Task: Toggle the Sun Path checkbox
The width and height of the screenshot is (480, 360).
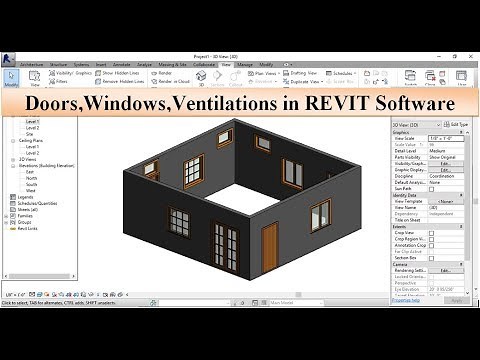Action: tap(432, 189)
